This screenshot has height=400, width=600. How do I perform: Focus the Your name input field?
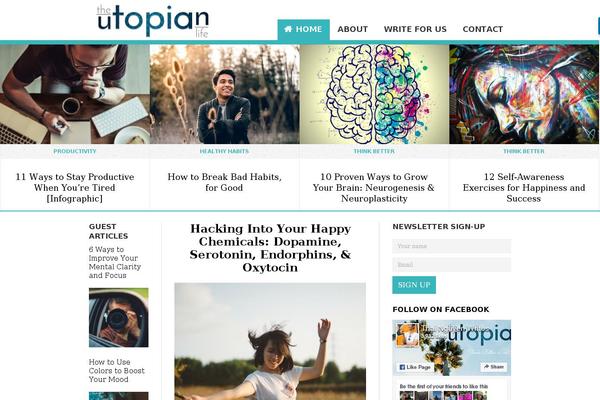pyautogui.click(x=452, y=246)
